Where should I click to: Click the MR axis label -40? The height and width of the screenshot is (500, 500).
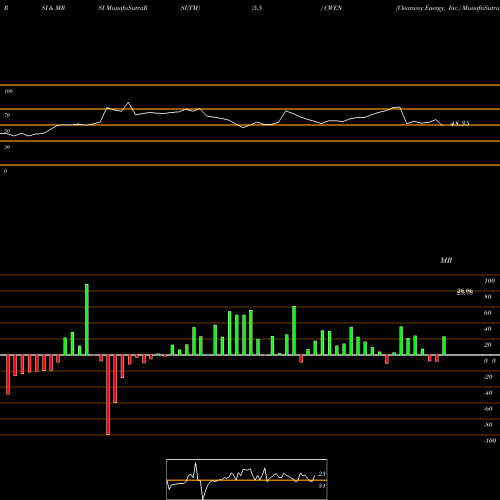(488, 393)
